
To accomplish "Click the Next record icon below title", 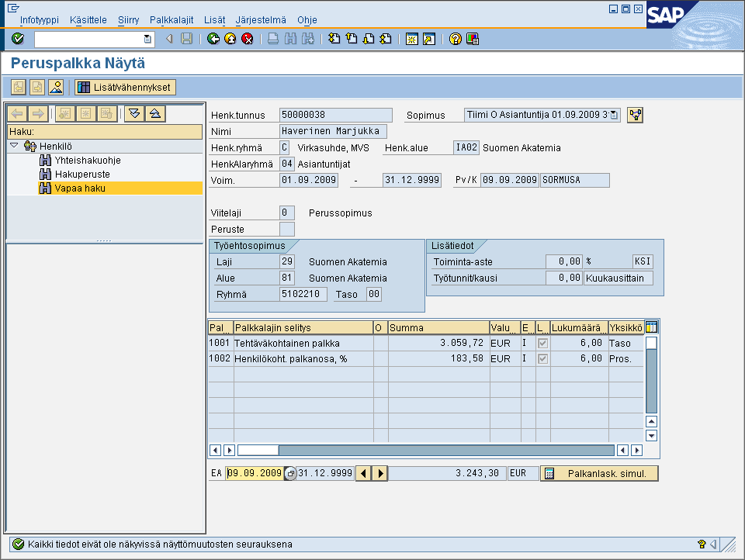I will point(37,87).
